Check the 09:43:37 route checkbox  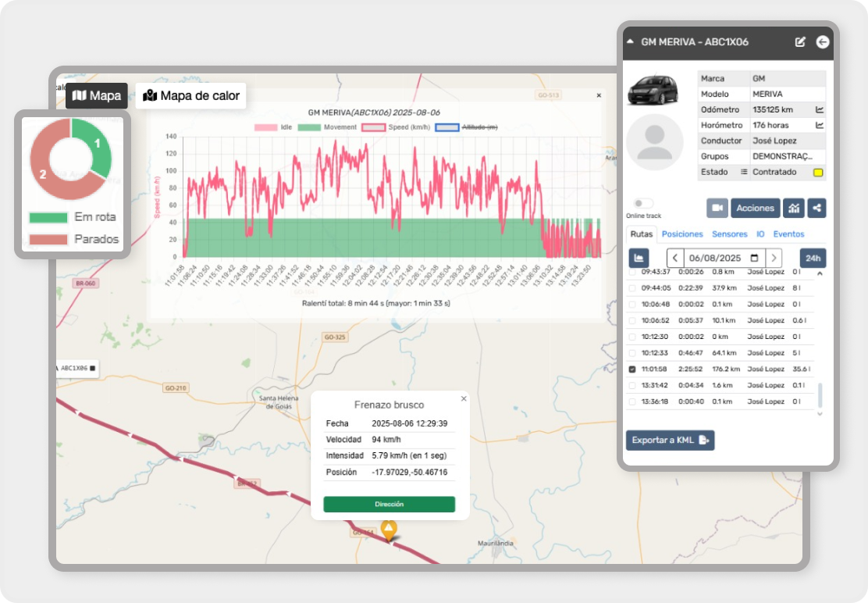pyautogui.click(x=632, y=273)
